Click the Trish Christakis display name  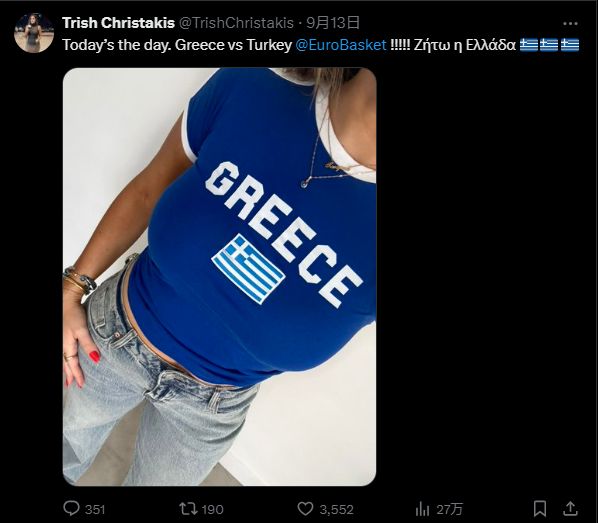click(118, 23)
